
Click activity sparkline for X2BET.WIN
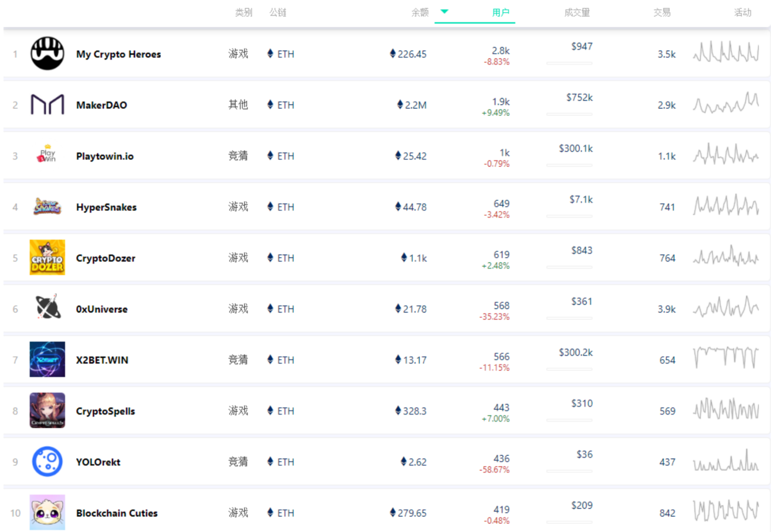(x=726, y=356)
